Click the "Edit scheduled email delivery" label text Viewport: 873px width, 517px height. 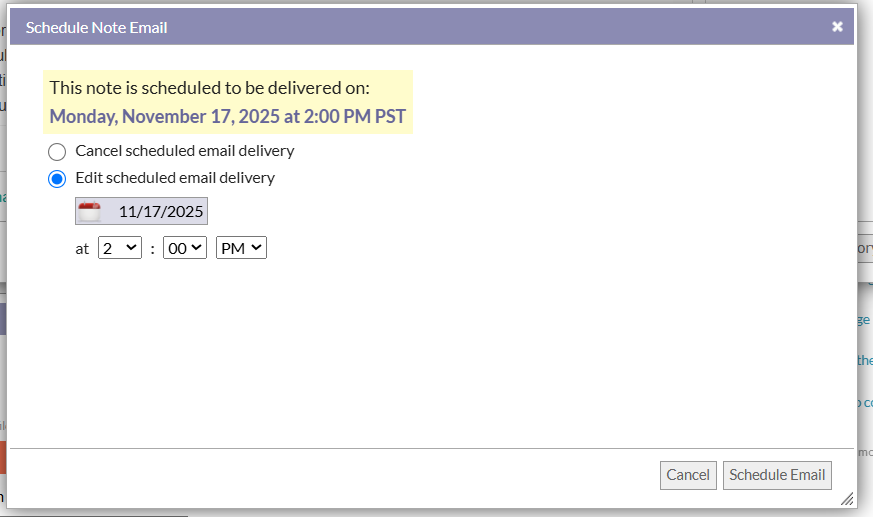pos(174,178)
